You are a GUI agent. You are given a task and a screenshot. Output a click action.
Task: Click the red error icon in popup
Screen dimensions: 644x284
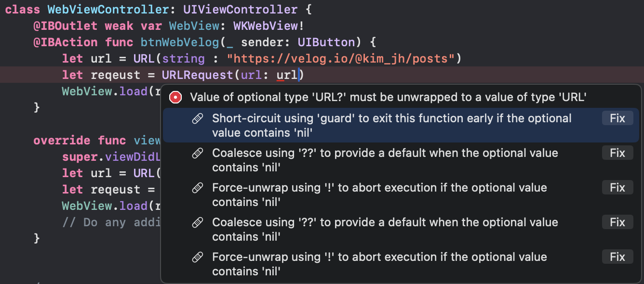tap(175, 97)
